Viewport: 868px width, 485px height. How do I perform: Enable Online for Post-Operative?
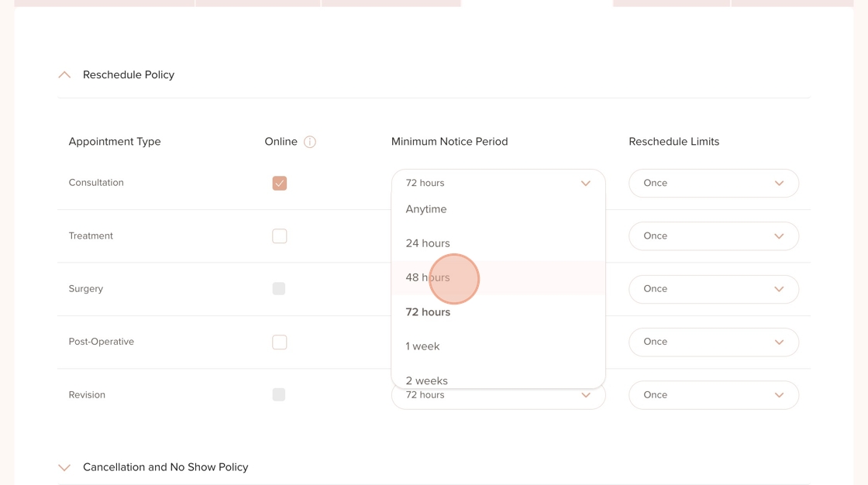tap(280, 342)
